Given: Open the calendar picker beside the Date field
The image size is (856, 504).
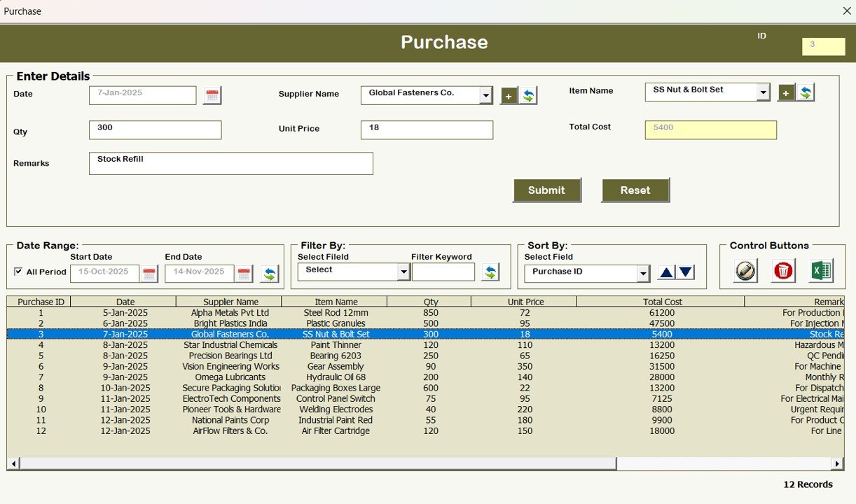Looking at the screenshot, I should (x=212, y=95).
